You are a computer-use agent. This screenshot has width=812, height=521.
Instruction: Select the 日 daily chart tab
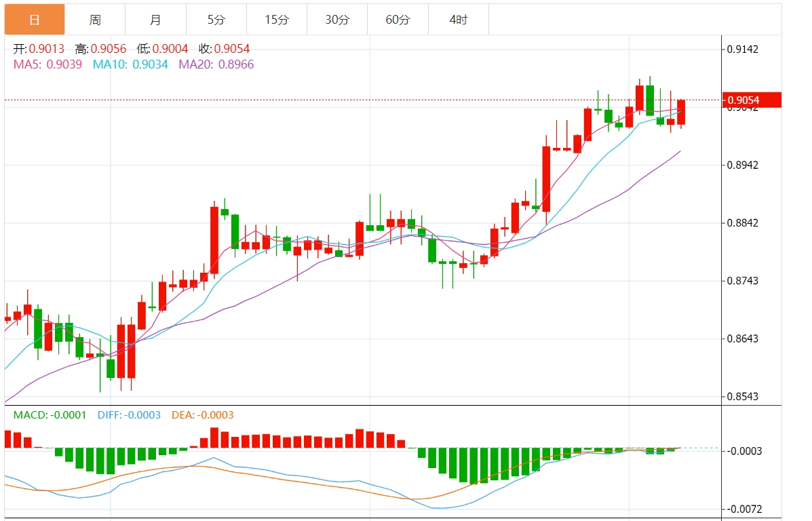(x=35, y=20)
